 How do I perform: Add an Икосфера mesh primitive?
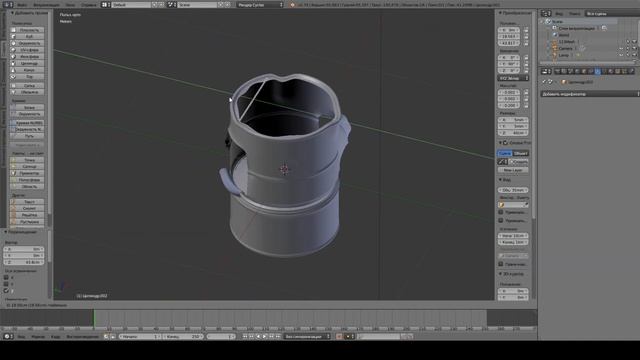[27, 56]
